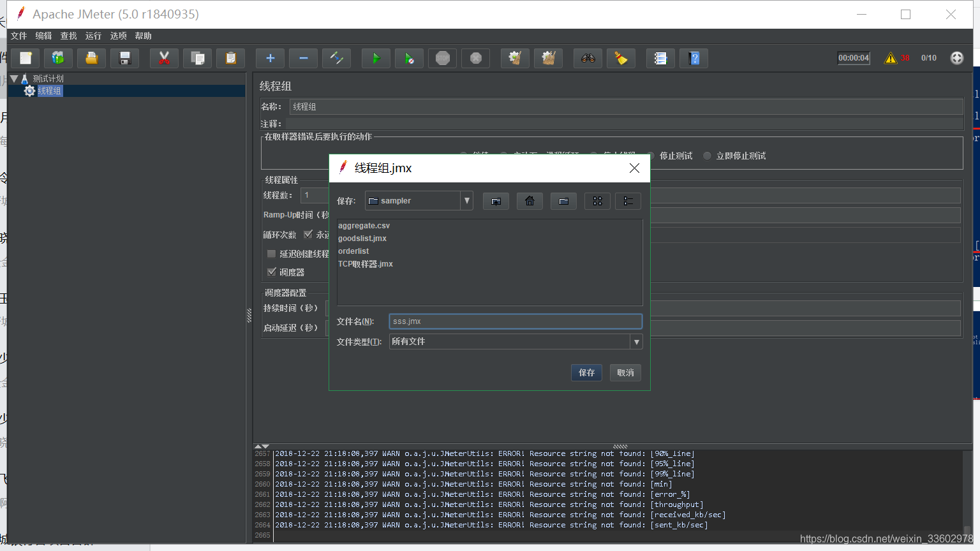Open the 选项 menu
Viewport: 980px width, 551px height.
point(119,36)
